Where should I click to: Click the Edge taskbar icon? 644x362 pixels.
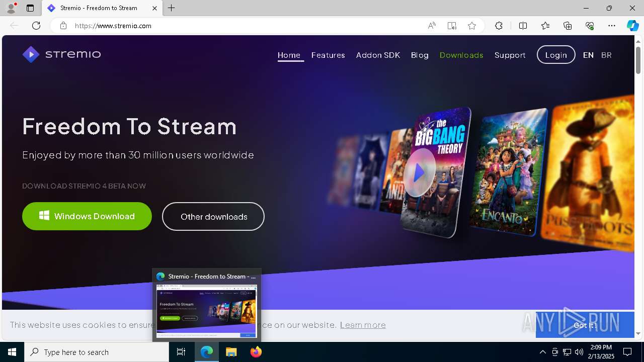click(x=207, y=352)
